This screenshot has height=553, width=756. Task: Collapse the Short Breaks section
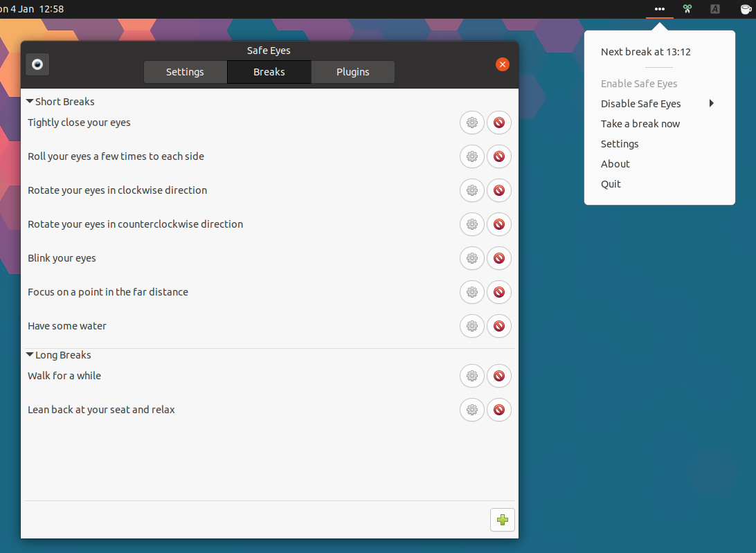[30, 100]
